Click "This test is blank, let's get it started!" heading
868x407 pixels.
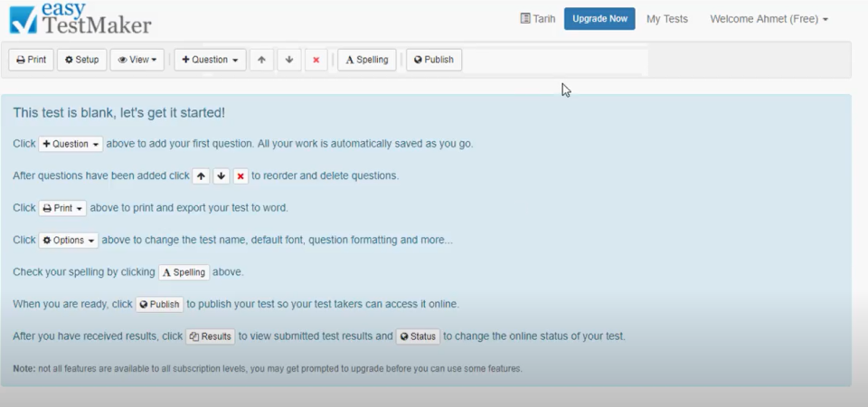119,113
